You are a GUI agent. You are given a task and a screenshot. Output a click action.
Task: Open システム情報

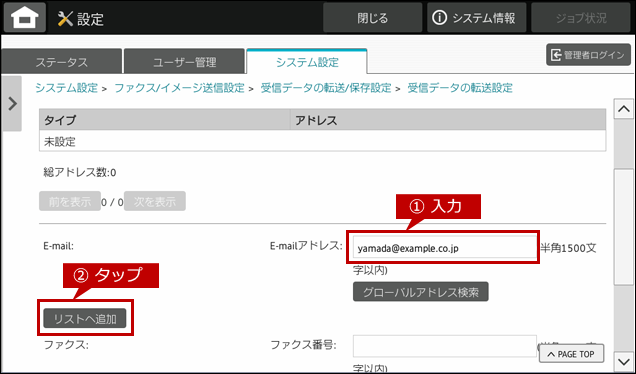tap(476, 18)
